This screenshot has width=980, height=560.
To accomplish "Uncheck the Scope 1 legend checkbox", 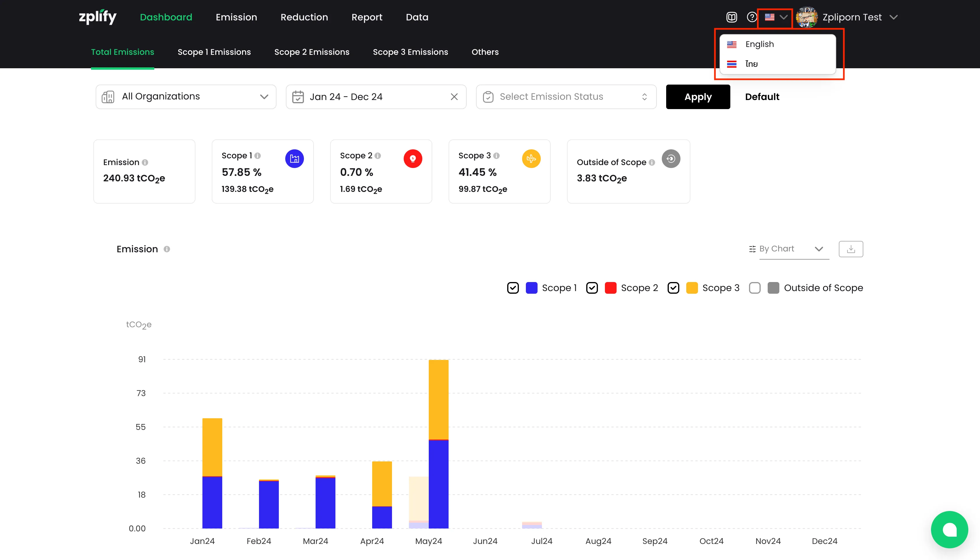I will click(513, 288).
